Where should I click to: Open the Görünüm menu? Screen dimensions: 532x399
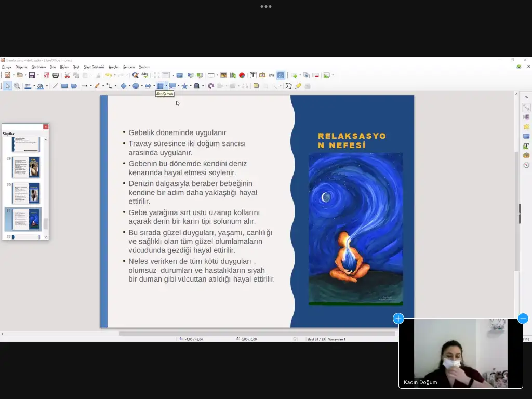[38, 67]
